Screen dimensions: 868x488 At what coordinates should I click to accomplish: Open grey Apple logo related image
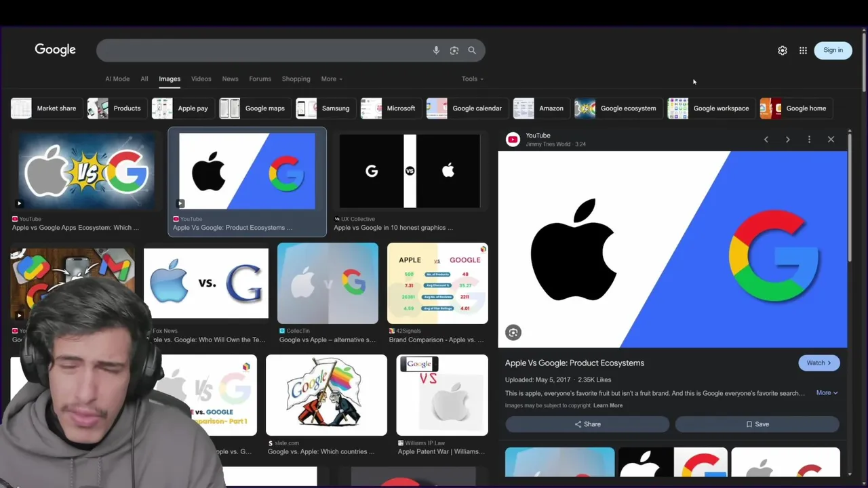(785, 463)
